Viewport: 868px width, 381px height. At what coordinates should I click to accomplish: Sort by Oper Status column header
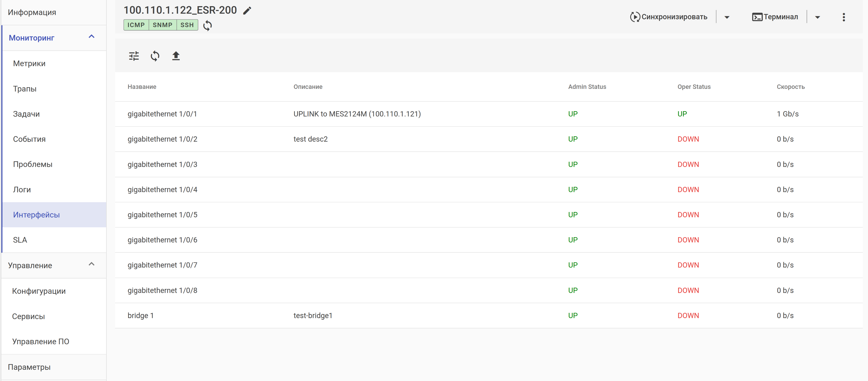694,86
